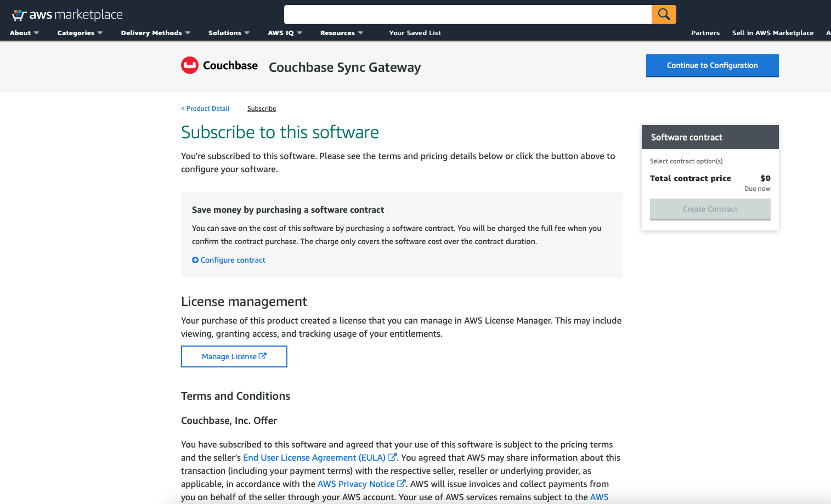This screenshot has height=504, width=831.
Task: Click the Manage License button
Action: coord(234,356)
